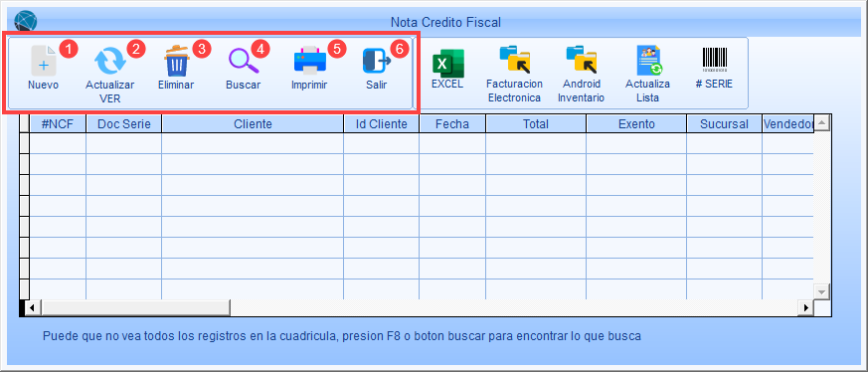The width and height of the screenshot is (868, 372).
Task: Open Facturacion Electronica folder icon
Action: click(x=514, y=60)
